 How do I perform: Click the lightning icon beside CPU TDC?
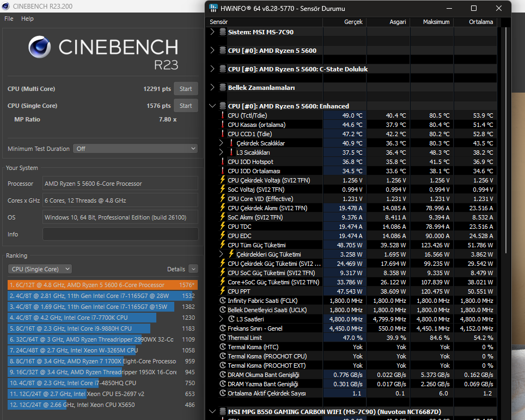[x=223, y=227]
